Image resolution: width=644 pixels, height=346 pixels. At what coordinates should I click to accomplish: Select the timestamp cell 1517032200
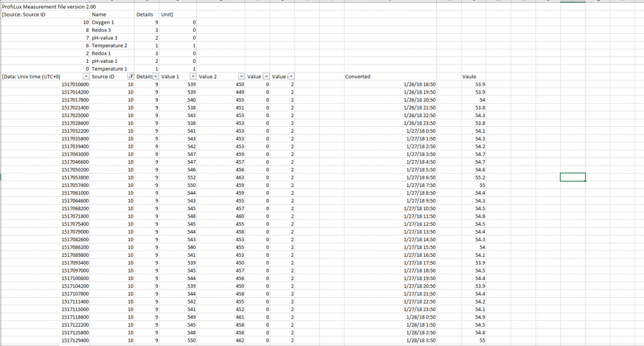46,131
